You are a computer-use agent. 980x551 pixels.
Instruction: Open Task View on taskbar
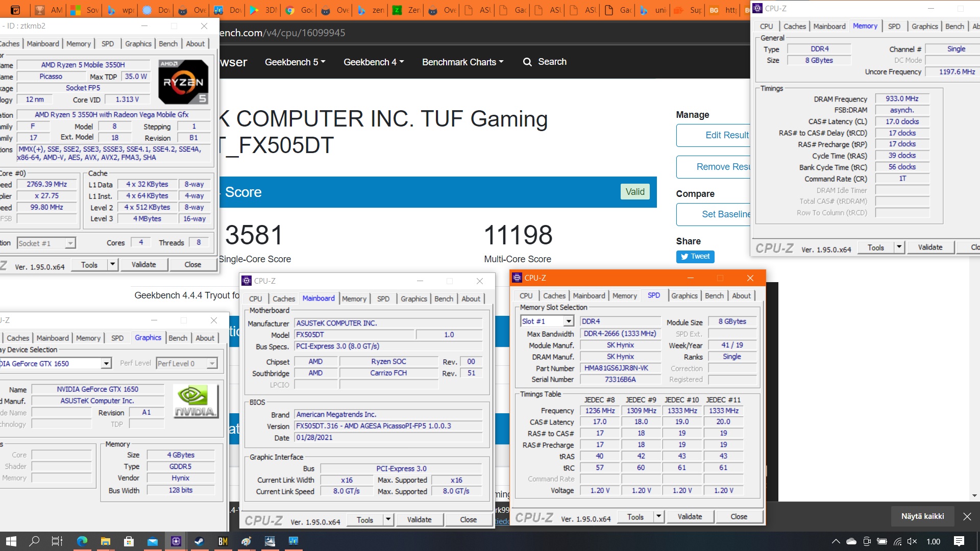click(x=57, y=541)
